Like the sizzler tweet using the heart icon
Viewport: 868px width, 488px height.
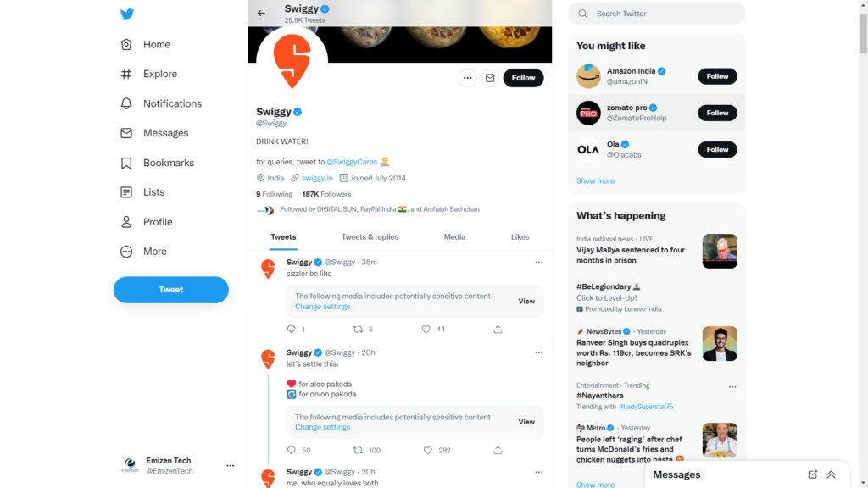click(x=426, y=329)
